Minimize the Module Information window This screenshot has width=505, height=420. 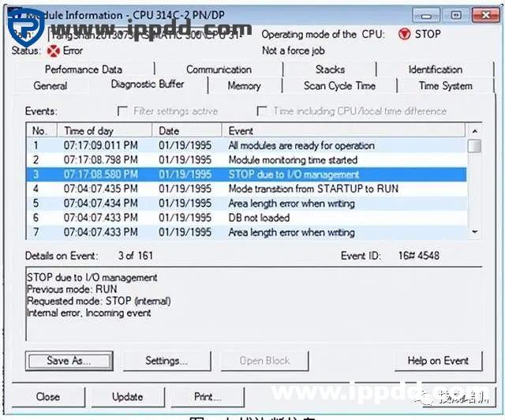[x=426, y=15]
